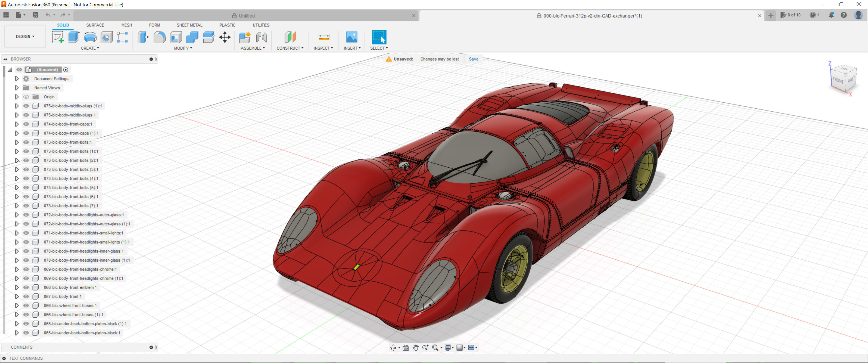The height and width of the screenshot is (363, 868).
Task: Click the Front face of the ViewCube
Action: click(x=838, y=80)
